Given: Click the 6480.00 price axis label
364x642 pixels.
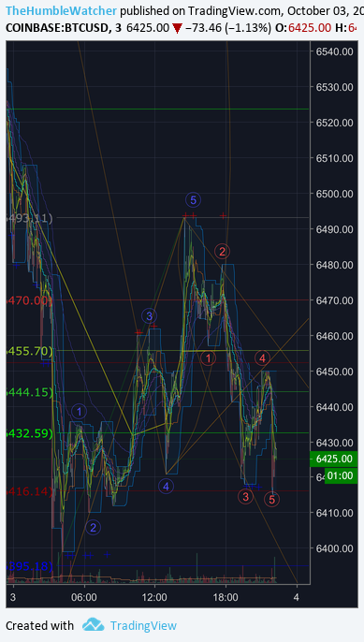Looking at the screenshot, I should click(x=334, y=265).
